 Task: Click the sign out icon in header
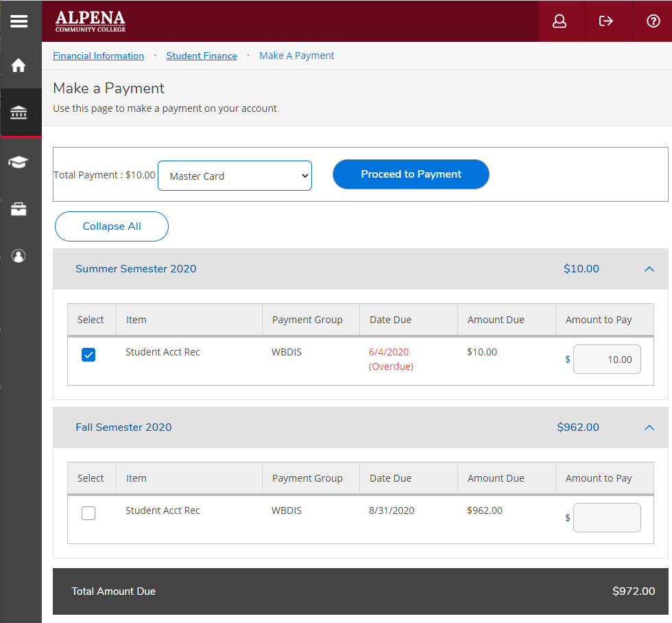point(606,21)
